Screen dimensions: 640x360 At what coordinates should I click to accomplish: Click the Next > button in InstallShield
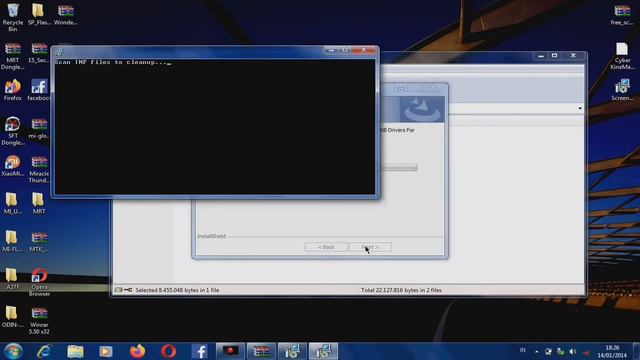tap(370, 247)
